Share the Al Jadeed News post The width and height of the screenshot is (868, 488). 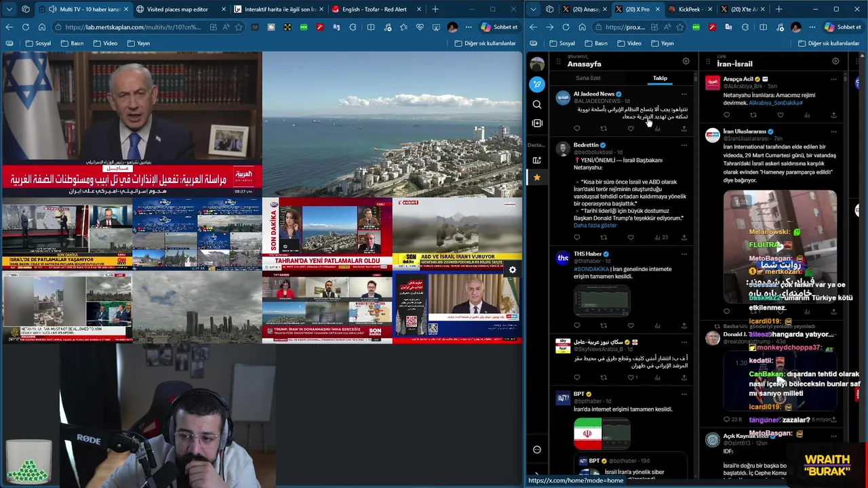684,129
